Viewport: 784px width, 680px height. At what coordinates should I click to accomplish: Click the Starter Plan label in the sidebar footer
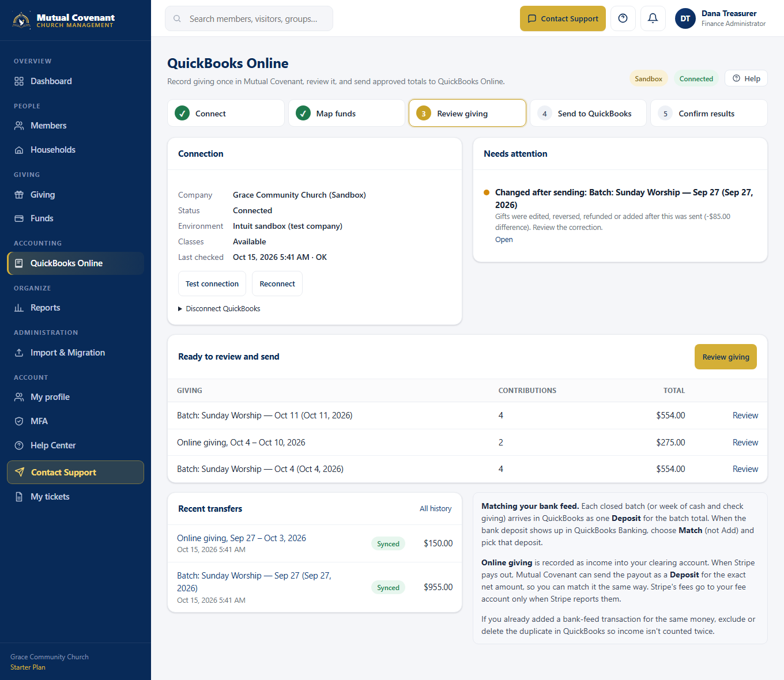(28, 667)
